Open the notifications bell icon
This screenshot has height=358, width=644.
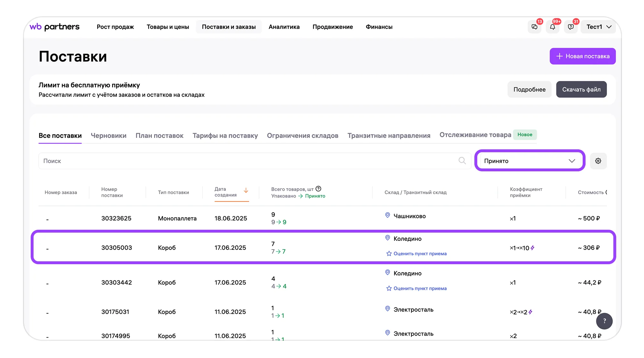[553, 27]
